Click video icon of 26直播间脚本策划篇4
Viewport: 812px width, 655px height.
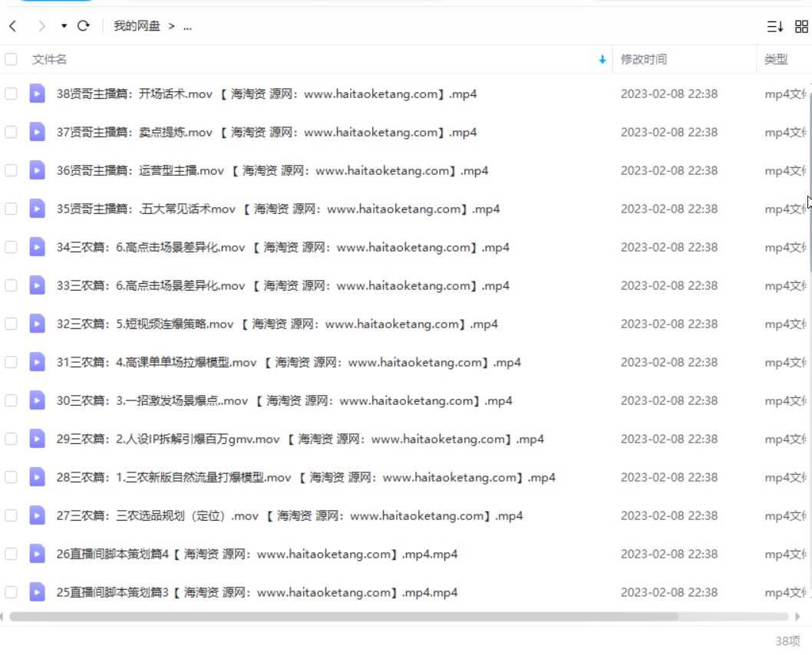(x=37, y=554)
